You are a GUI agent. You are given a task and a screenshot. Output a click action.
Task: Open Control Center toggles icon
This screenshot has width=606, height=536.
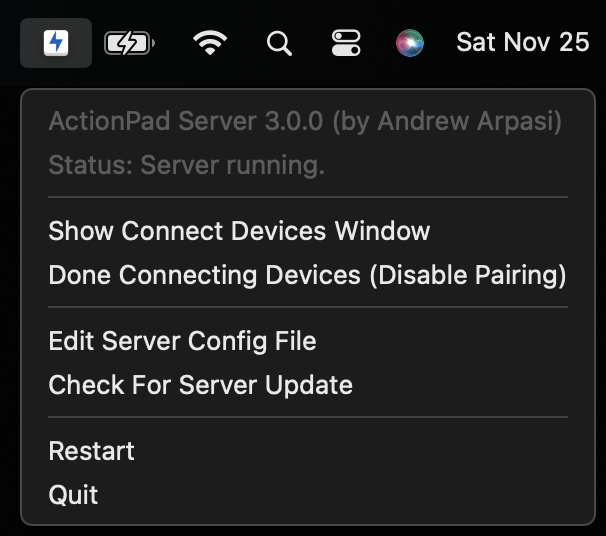tap(346, 43)
